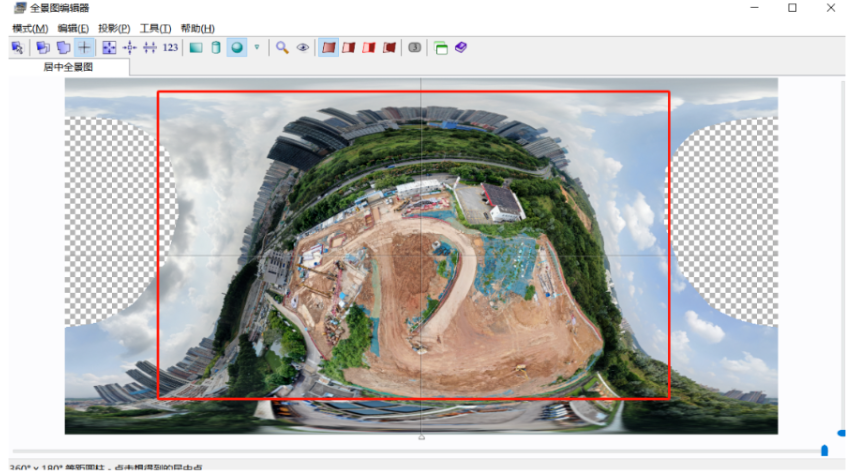Click the vertical field-of-view slider handle at right
Screen dimensions: 856x474
point(841,433)
